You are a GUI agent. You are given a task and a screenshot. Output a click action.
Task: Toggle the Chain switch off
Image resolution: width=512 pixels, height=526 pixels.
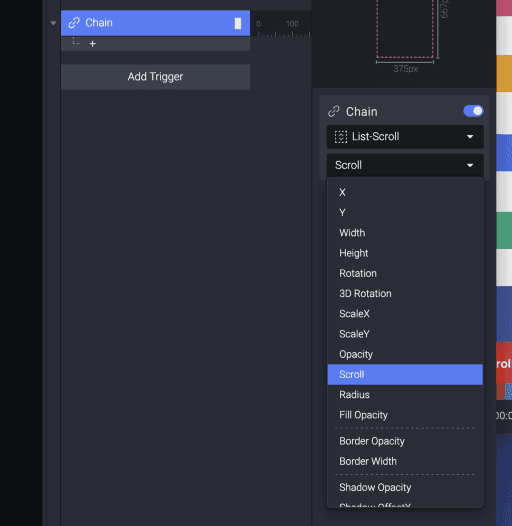click(473, 111)
